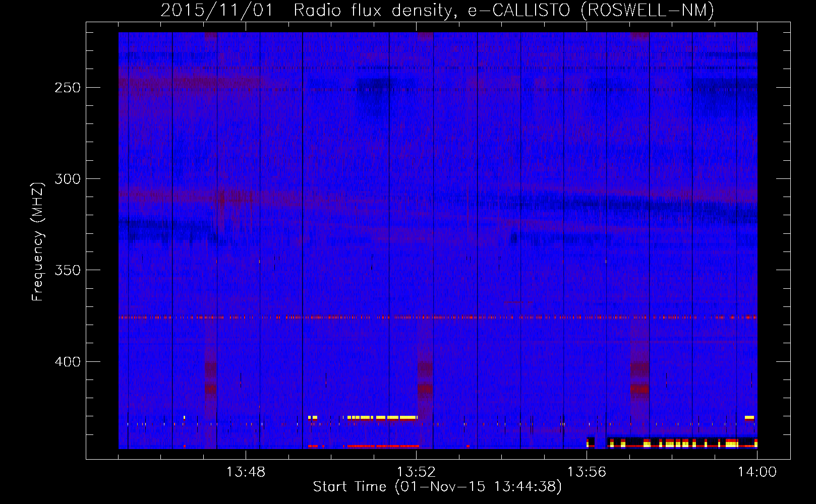The width and height of the screenshot is (816, 504).
Task: Click the 400 frequency tick label
Action: click(x=67, y=362)
